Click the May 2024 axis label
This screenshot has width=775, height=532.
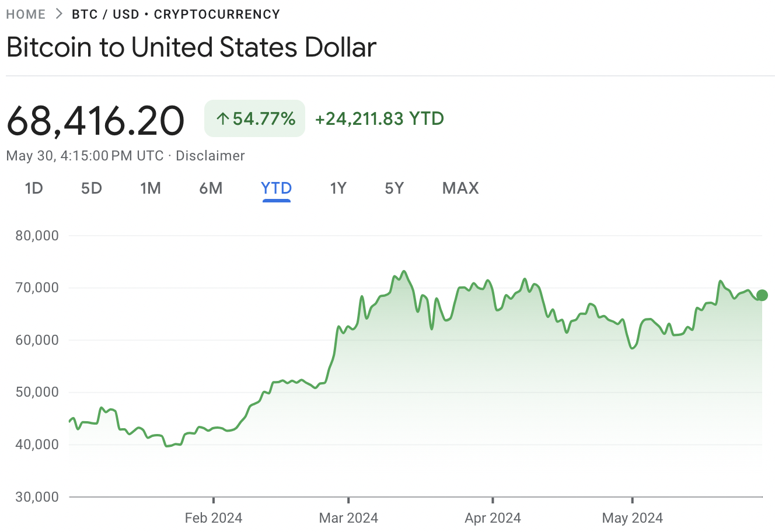tap(632, 517)
